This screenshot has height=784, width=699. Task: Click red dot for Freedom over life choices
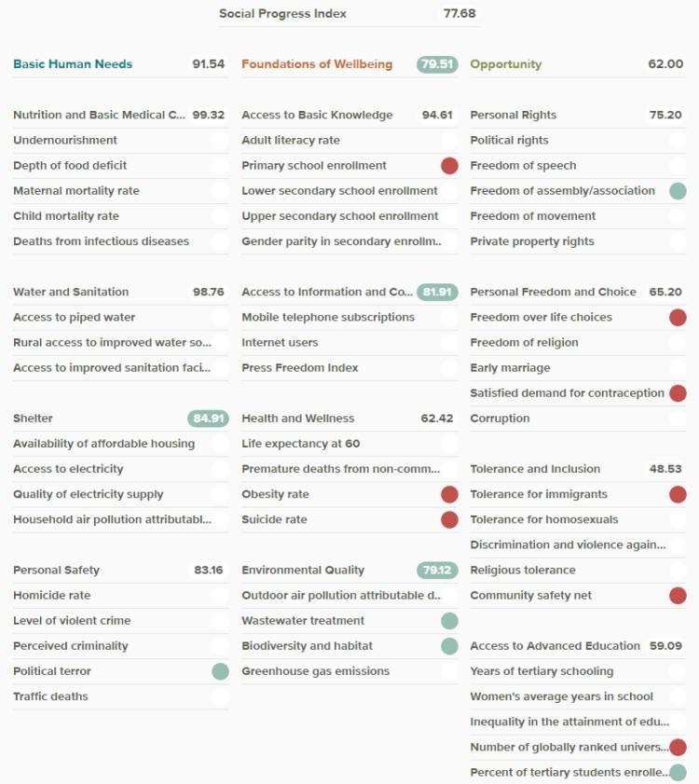tap(678, 317)
